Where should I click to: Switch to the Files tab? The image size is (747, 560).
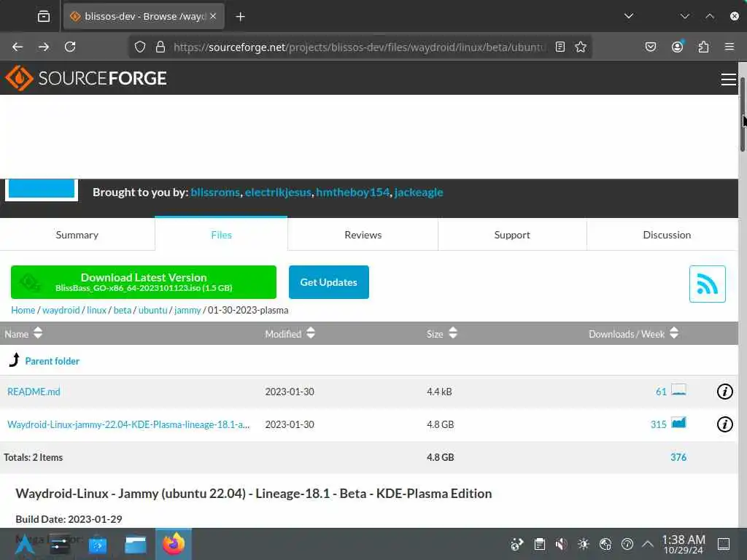click(221, 234)
